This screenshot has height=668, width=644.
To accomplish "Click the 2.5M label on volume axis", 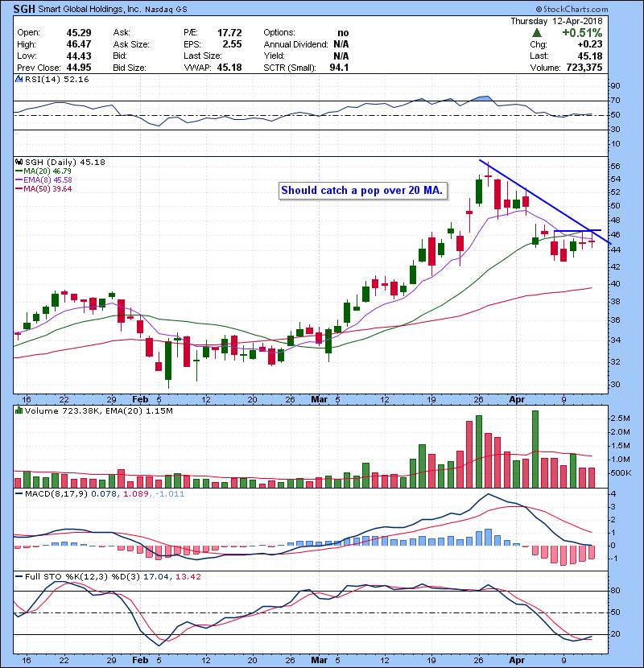I will tap(621, 419).
